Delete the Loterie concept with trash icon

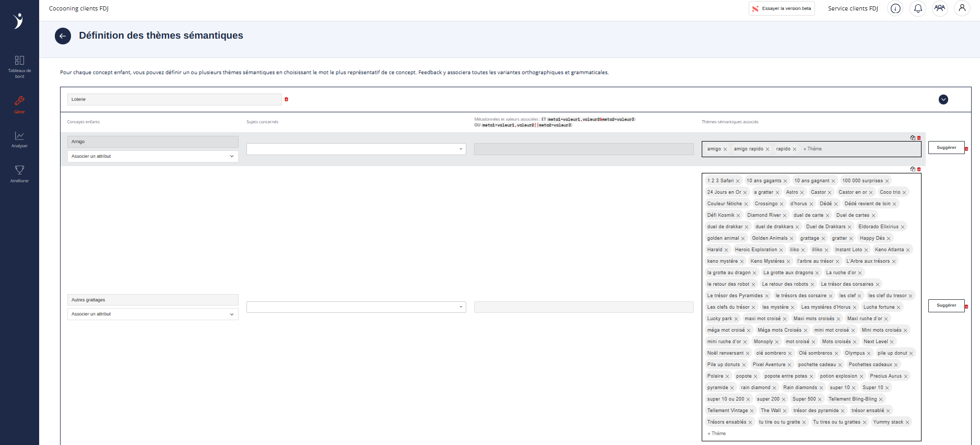pos(286,99)
